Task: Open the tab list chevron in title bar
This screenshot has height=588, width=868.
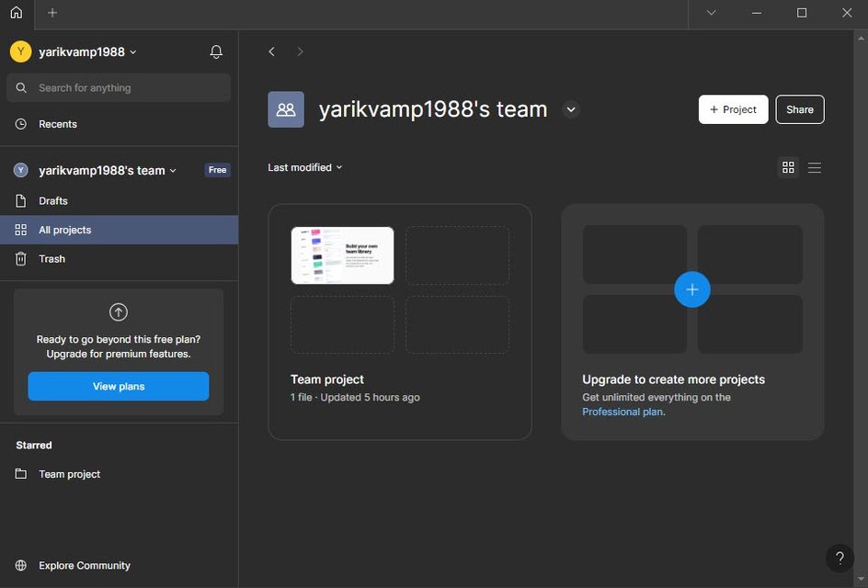Action: 712,13
